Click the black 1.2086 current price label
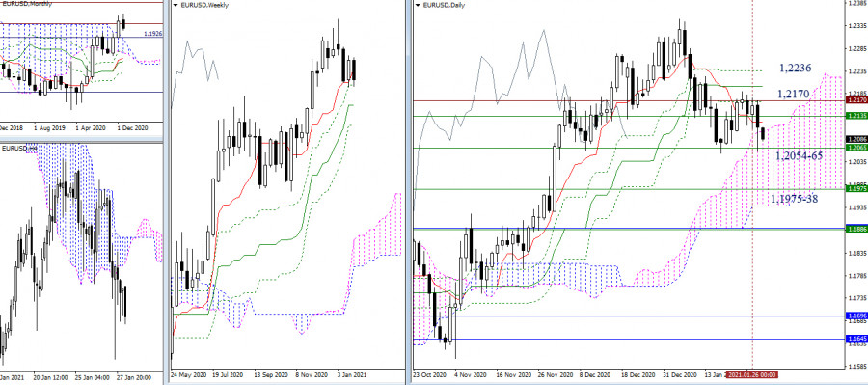Viewport: 868px width, 385px height. 856,140
